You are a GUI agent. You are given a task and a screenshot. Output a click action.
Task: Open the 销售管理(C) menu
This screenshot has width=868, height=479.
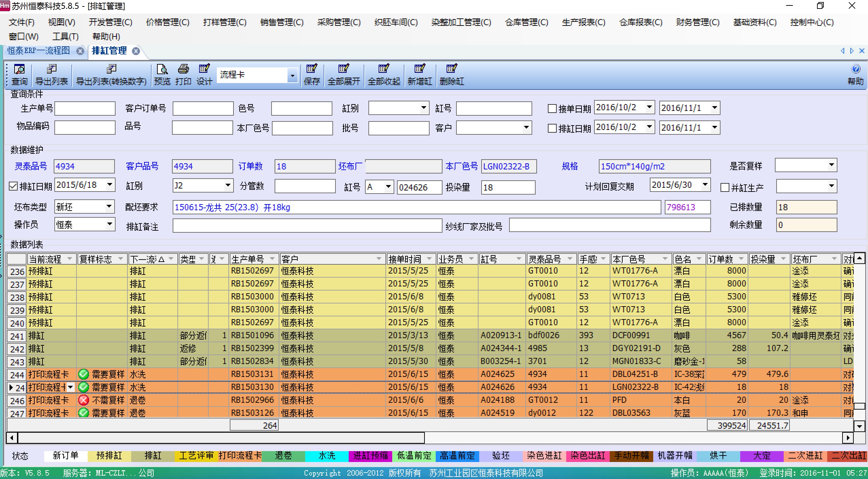[282, 22]
